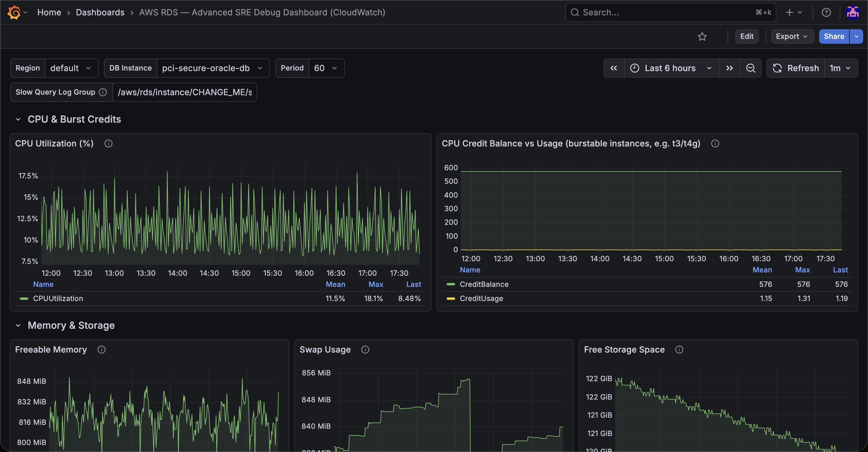The image size is (868, 452).
Task: Shift time range backward
Action: [x=614, y=68]
